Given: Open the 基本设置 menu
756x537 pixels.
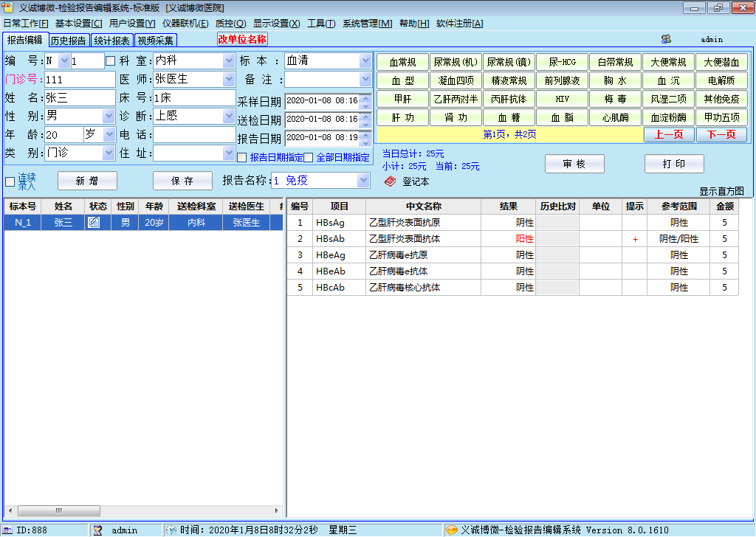Looking at the screenshot, I should pos(78,24).
